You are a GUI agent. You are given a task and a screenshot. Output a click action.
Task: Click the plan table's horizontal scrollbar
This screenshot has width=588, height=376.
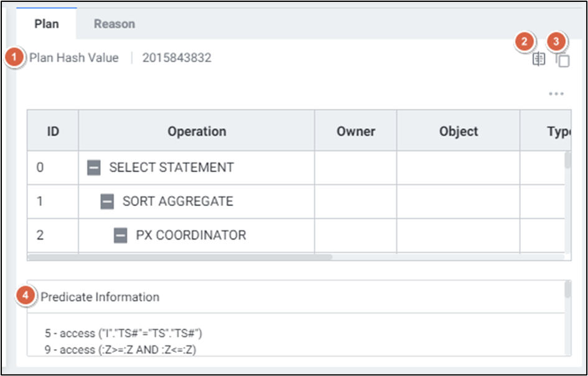[180, 256]
